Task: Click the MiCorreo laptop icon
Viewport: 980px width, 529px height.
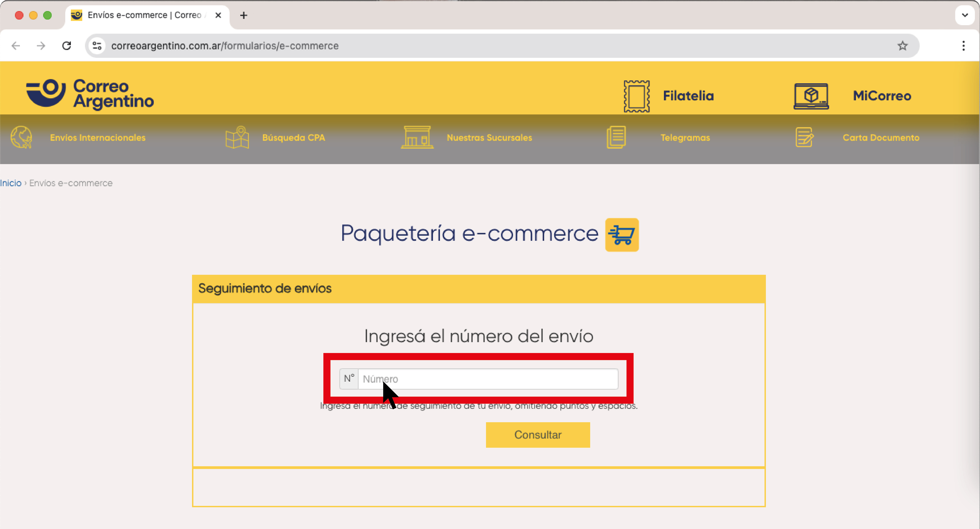Action: [811, 96]
